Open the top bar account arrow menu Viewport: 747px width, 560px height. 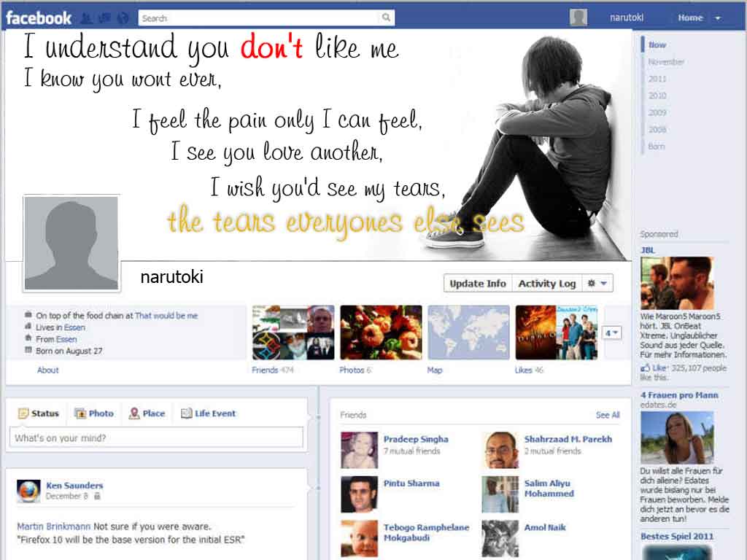click(718, 18)
